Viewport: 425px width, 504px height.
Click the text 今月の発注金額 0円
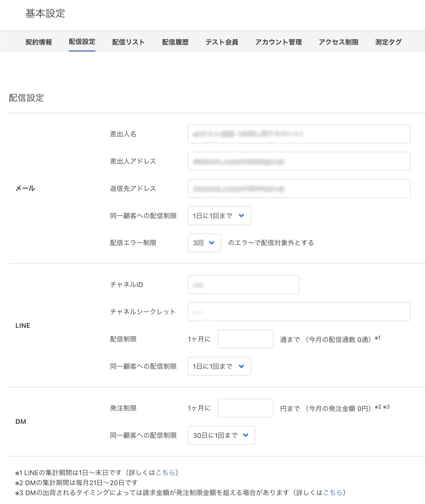coord(338,409)
